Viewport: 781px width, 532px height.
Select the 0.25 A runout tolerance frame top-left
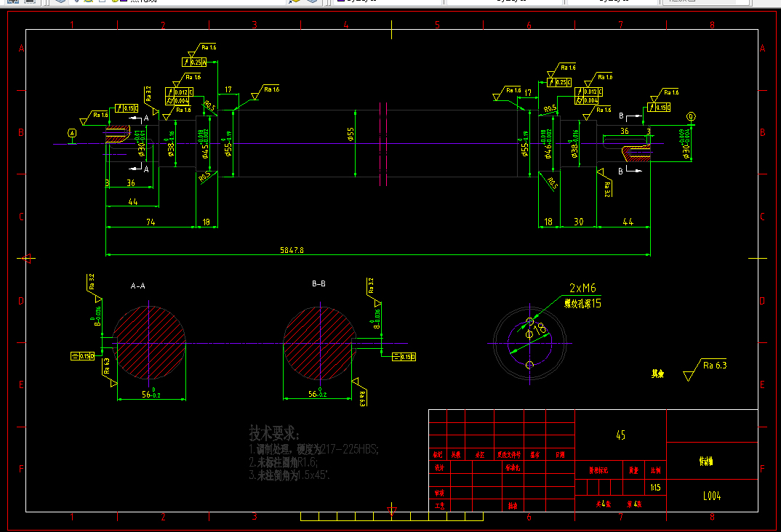194,63
